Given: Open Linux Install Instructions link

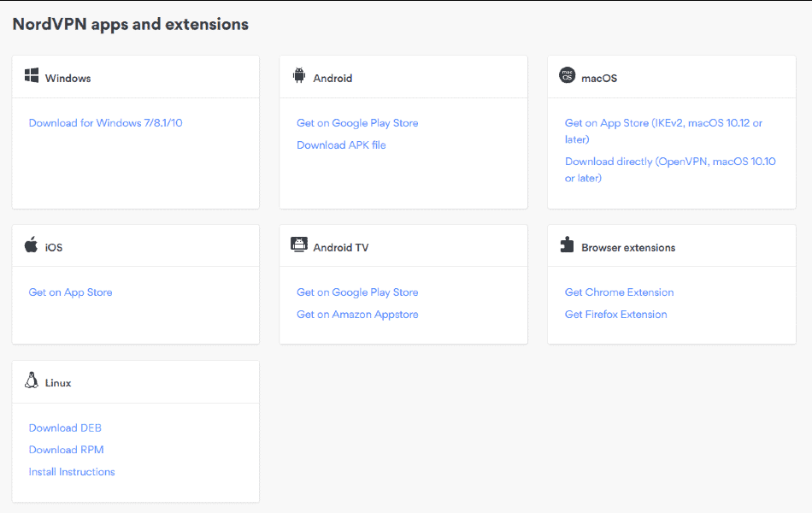Looking at the screenshot, I should [x=72, y=472].
